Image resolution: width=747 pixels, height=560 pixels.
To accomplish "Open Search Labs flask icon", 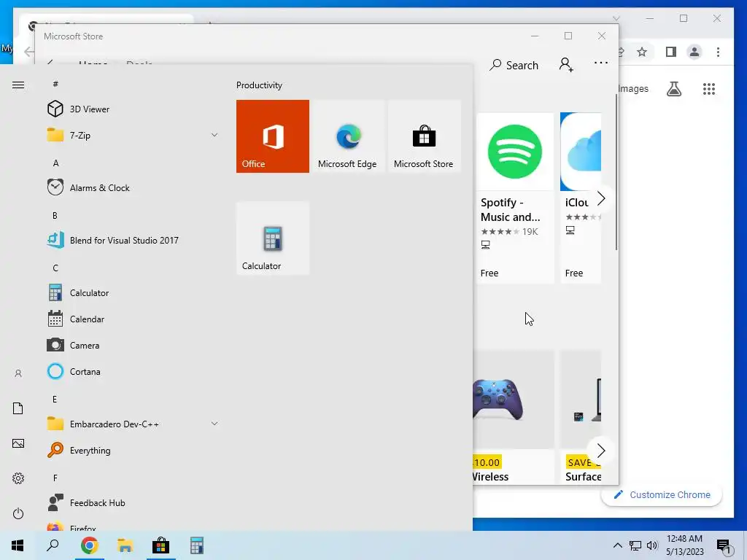I will [x=673, y=89].
